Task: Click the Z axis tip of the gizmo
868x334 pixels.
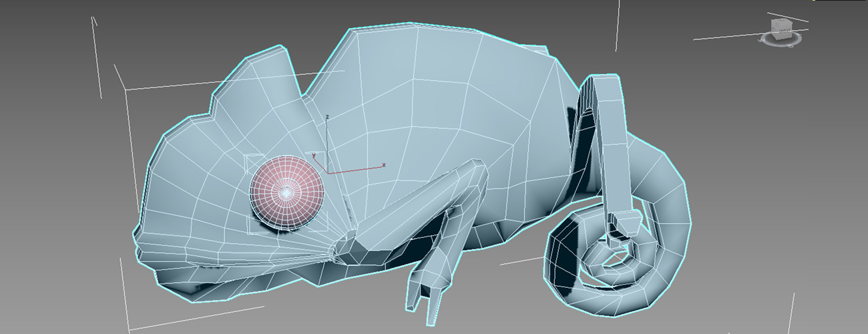Action: tap(327, 116)
